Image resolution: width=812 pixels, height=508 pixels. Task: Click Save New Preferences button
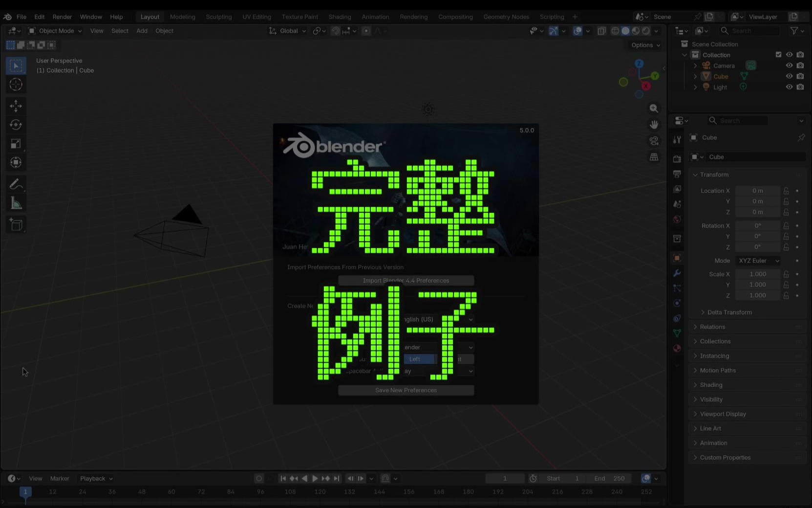406,390
